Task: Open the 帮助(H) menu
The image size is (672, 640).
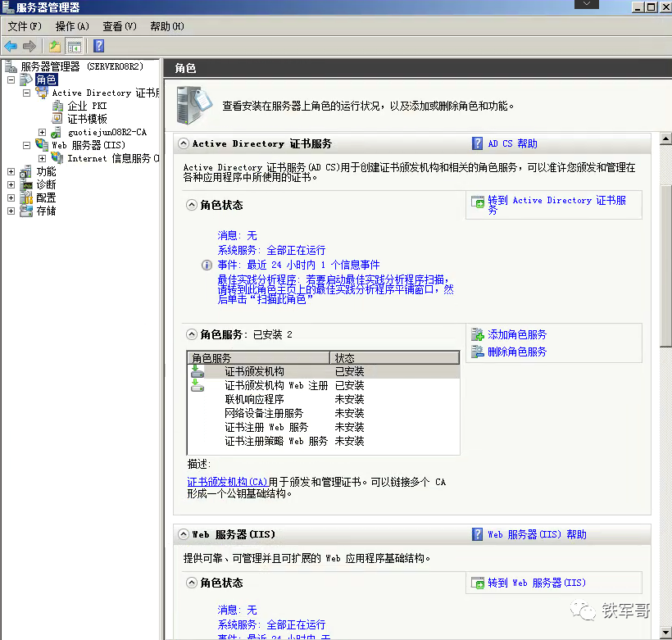Action: pos(166,26)
